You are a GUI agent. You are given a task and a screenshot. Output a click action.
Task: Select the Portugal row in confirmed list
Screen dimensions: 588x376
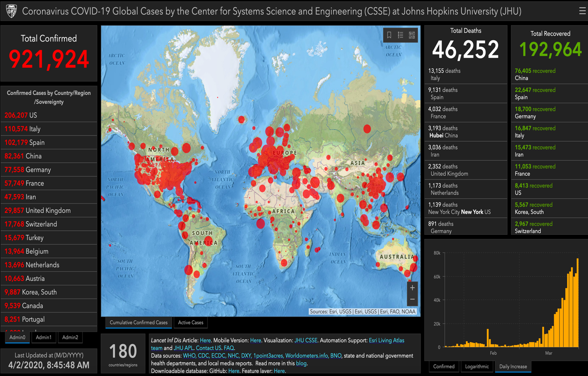pos(49,319)
